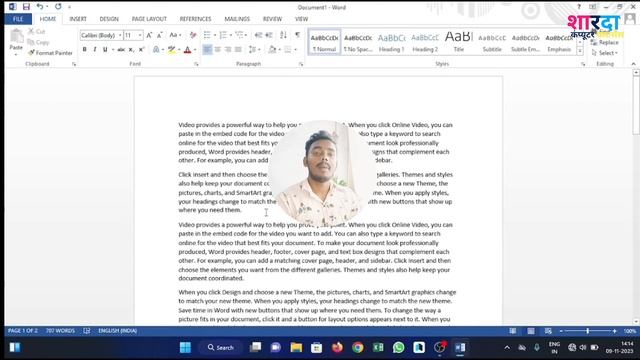640x360 pixels.
Task: Open the Font Color dropdown arrow
Action: coord(195,50)
